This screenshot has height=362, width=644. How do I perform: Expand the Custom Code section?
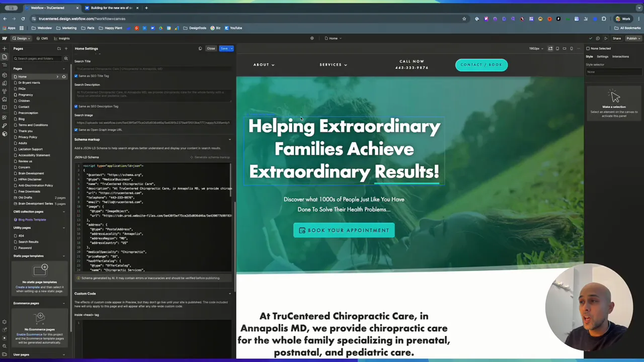[230, 293]
